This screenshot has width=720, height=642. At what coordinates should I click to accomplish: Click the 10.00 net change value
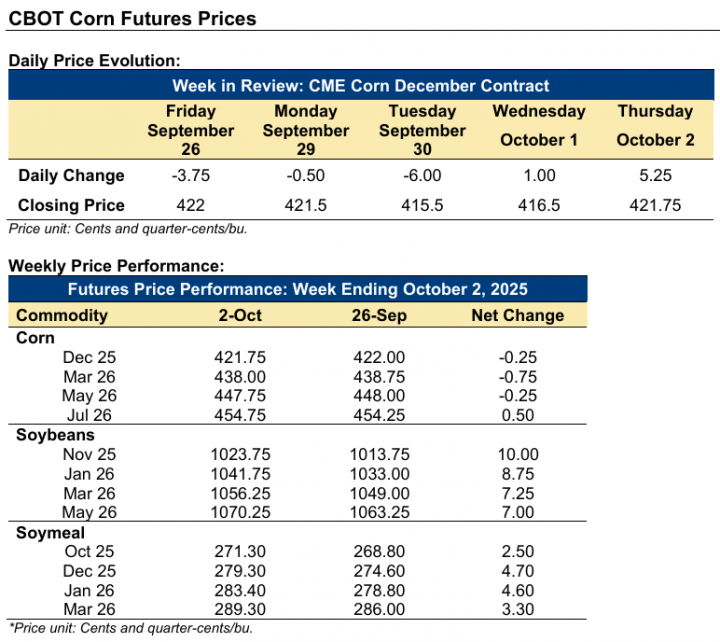pyautogui.click(x=518, y=453)
